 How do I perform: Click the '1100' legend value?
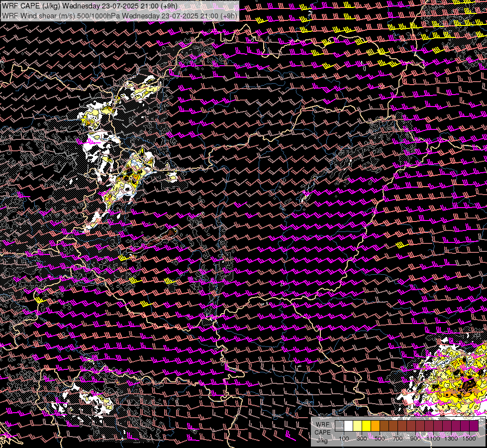click(433, 439)
